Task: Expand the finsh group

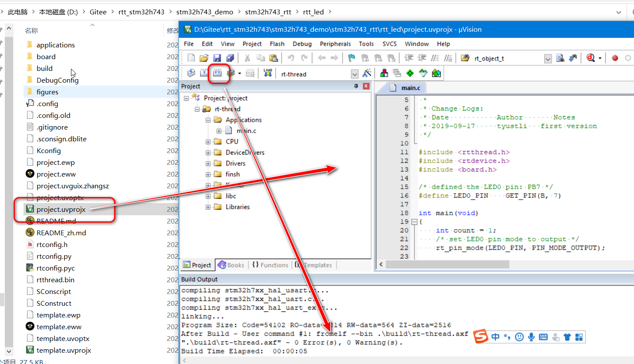Action: [x=208, y=174]
